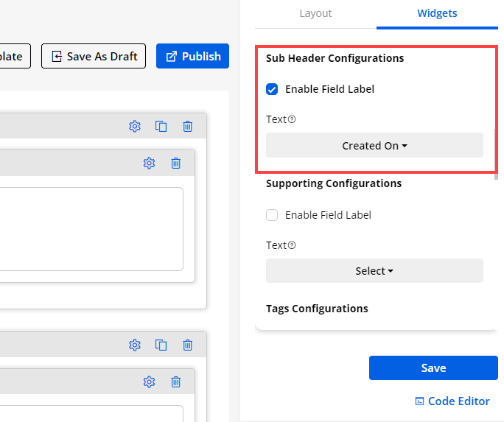Delete the top inner widget with trash icon
Screen dimensions: 504x422
[176, 163]
